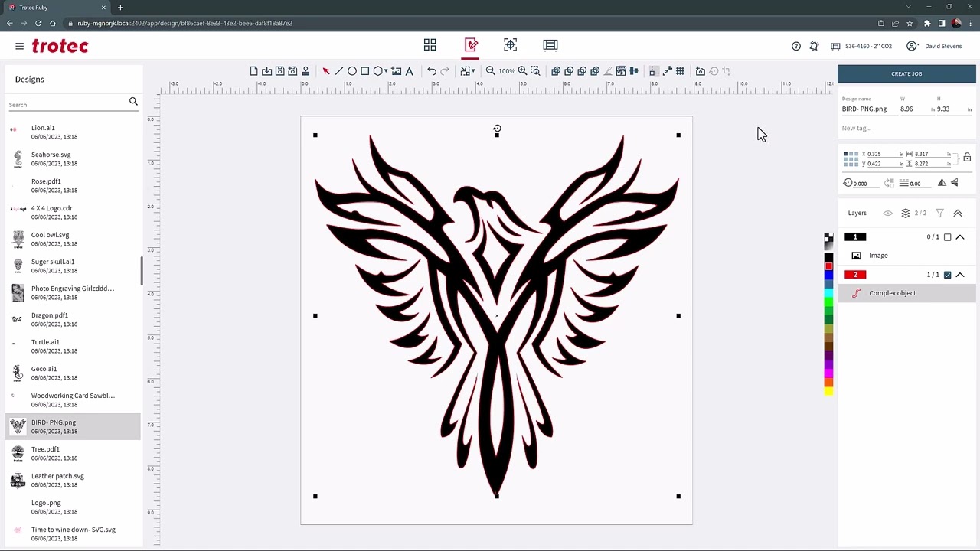Click the 100% zoom level
The width and height of the screenshot is (980, 551).
506,71
